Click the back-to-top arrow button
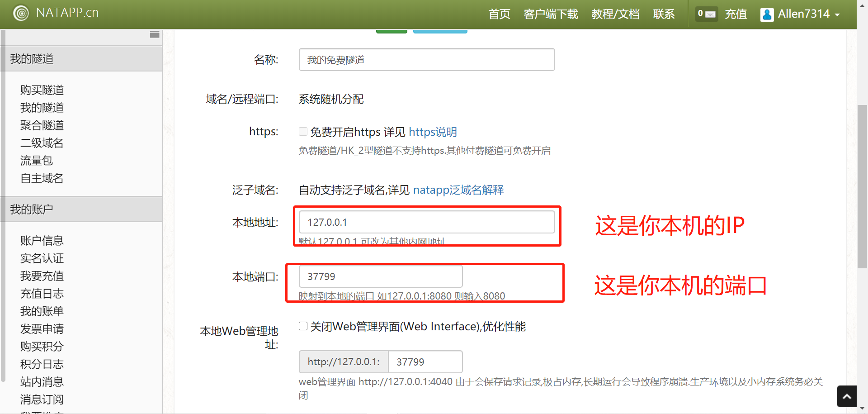Image resolution: width=868 pixels, height=414 pixels. coord(847,396)
